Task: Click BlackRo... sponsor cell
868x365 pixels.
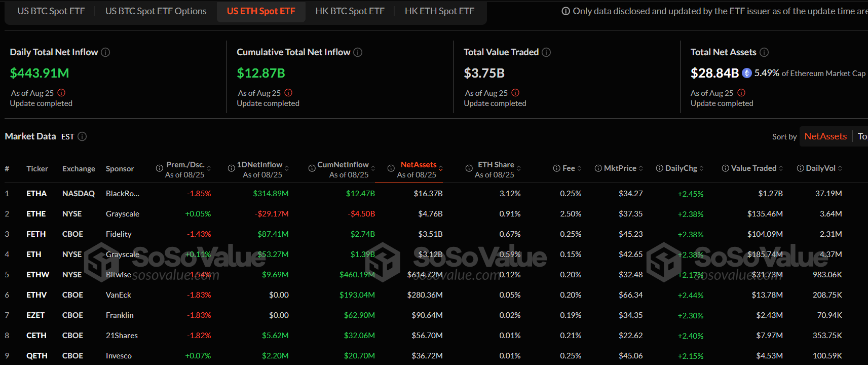Action: (123, 194)
